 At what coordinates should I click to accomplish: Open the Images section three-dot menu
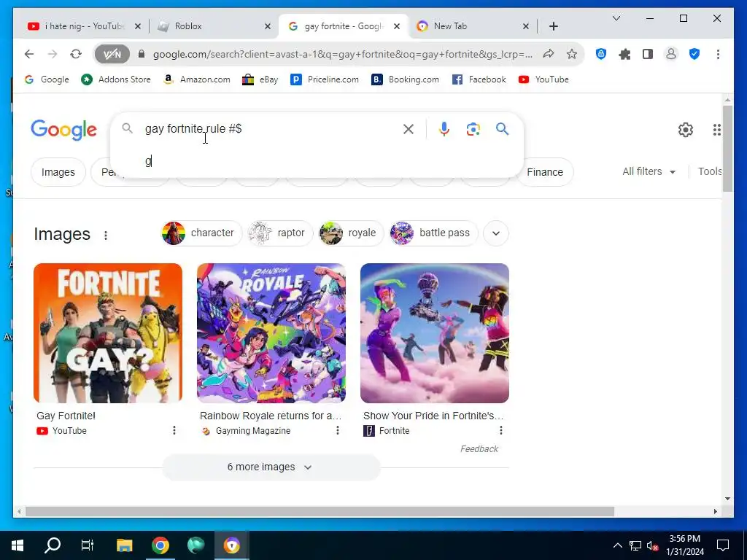click(106, 236)
